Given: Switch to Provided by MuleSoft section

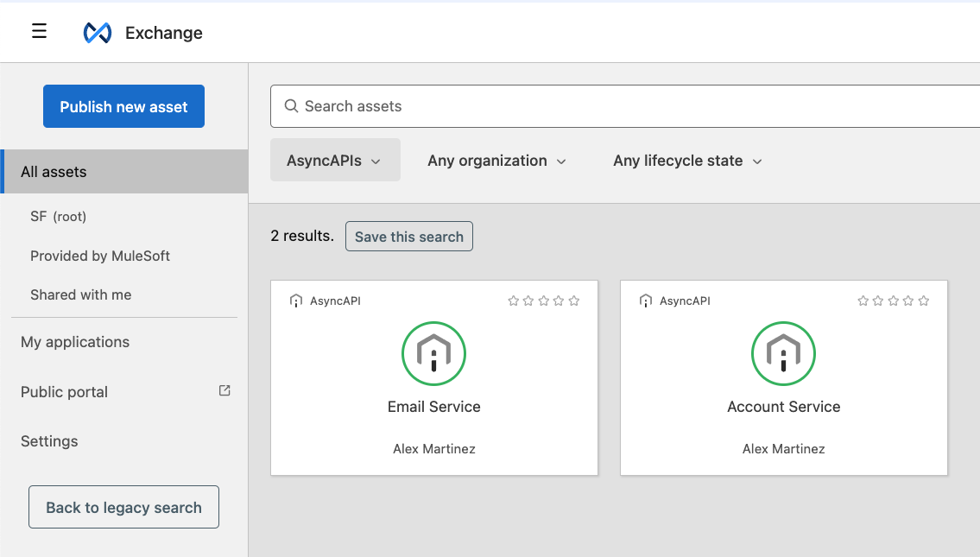Looking at the screenshot, I should coord(100,256).
